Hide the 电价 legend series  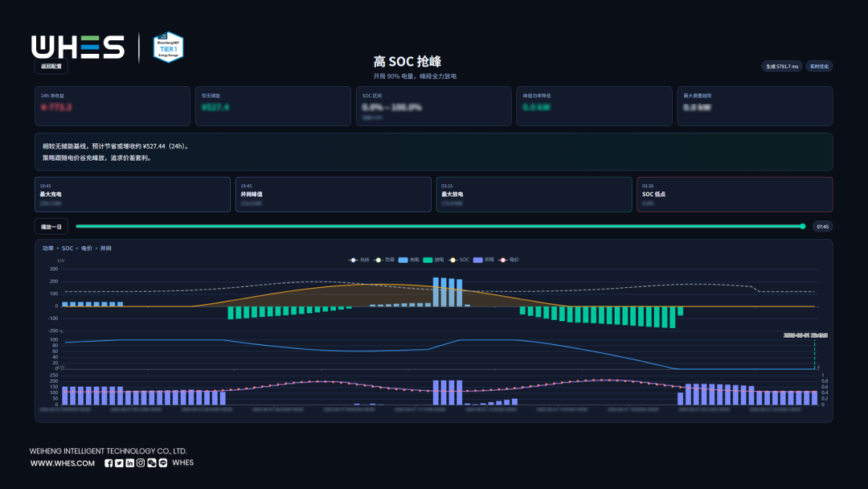pyautogui.click(x=509, y=260)
